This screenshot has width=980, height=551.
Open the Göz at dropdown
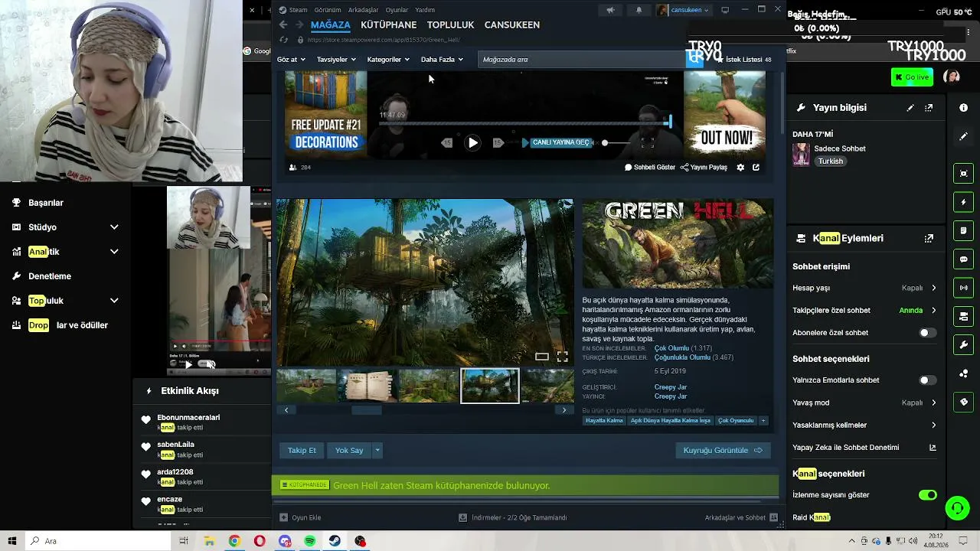[291, 59]
